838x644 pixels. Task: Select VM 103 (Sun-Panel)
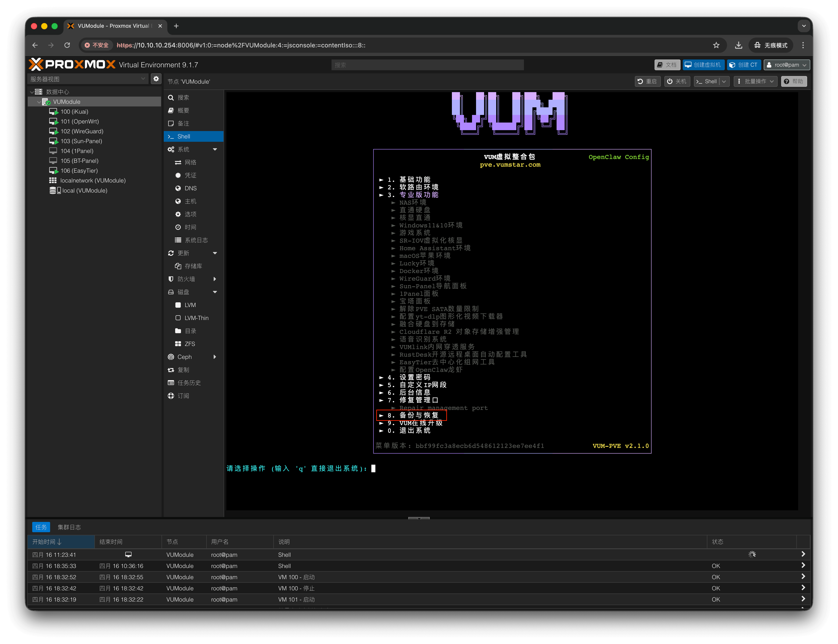pos(81,141)
